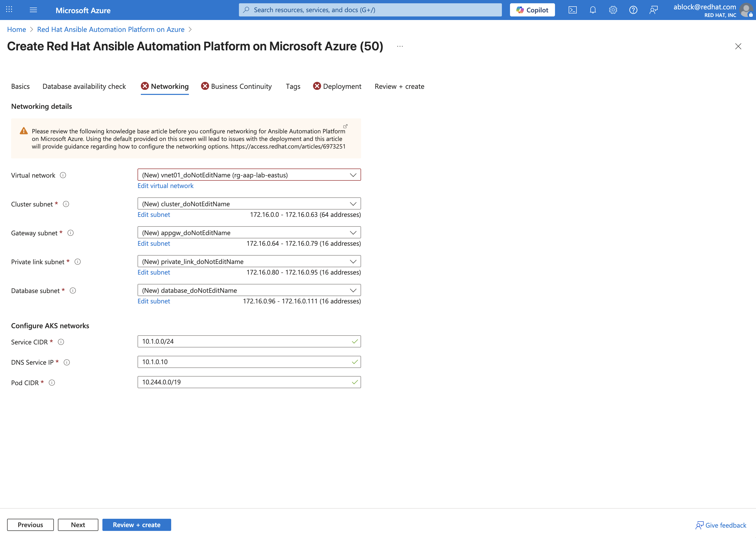
Task: View notifications via the bell icon
Action: pyautogui.click(x=592, y=10)
